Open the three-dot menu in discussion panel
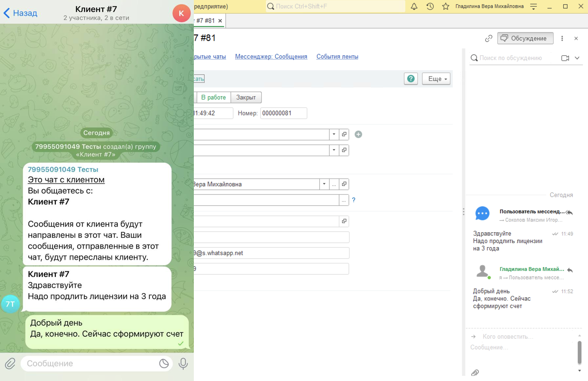The image size is (588, 381). point(562,38)
